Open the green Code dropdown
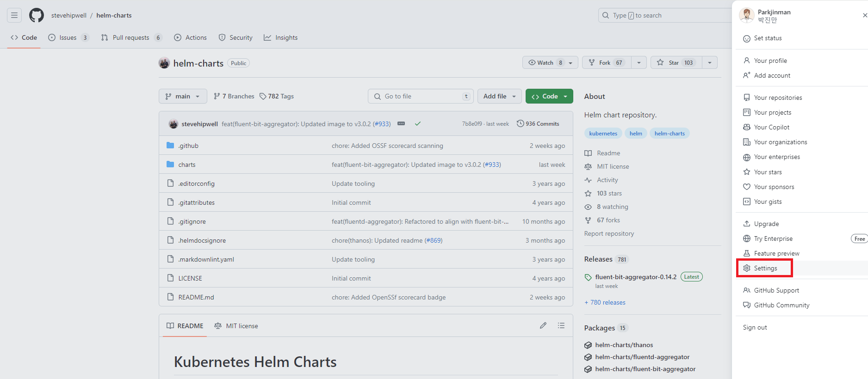Screen dimensions: 868x379 (x=549, y=96)
